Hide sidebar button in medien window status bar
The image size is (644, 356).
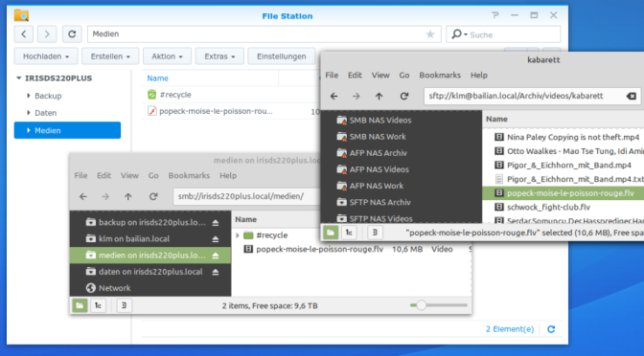pos(124,305)
